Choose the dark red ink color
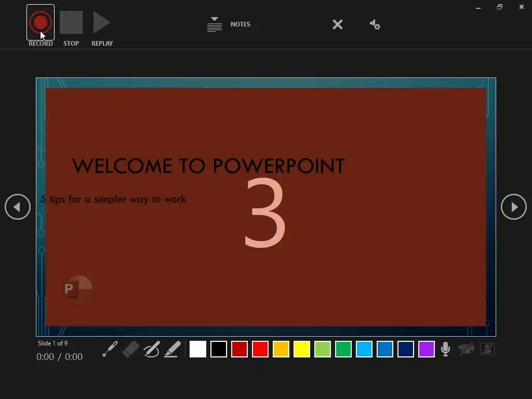This screenshot has width=532, height=399. coord(239,349)
